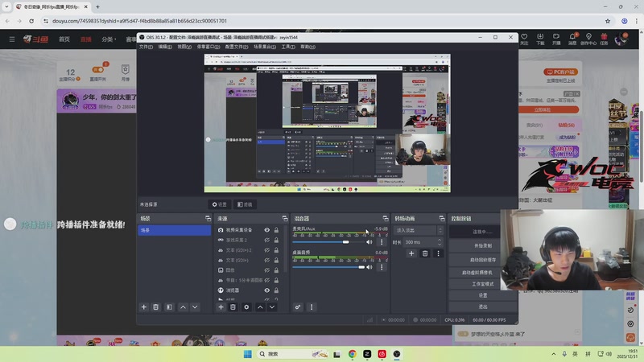
Task: Bookmark this page with the star icon
Action: click(608, 21)
